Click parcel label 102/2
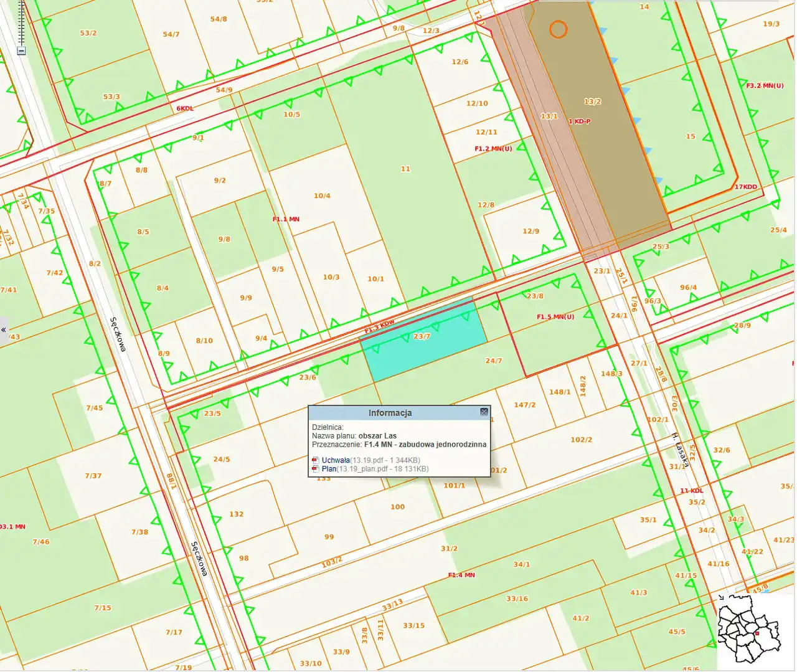The image size is (797, 672). [581, 440]
